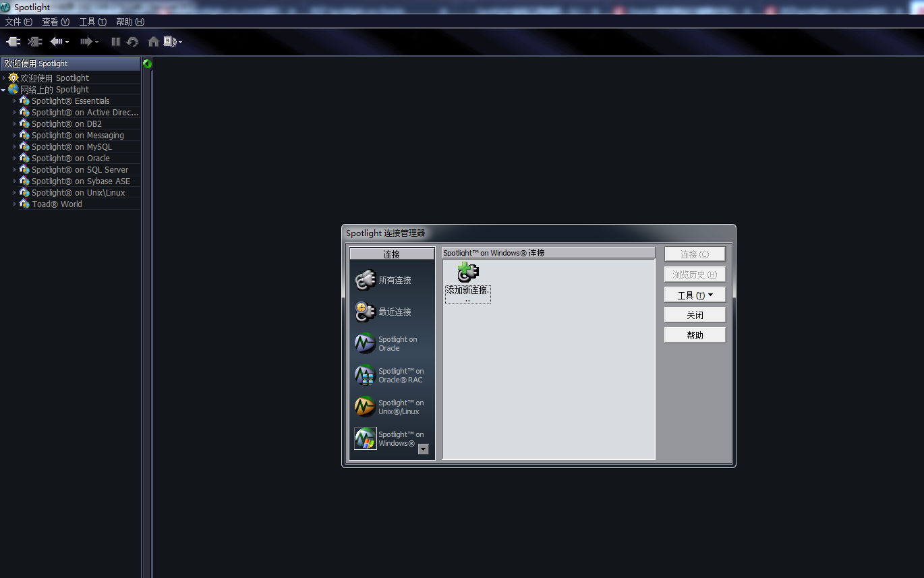
Task: Open the Forward arrow dropdown
Action: [96, 42]
